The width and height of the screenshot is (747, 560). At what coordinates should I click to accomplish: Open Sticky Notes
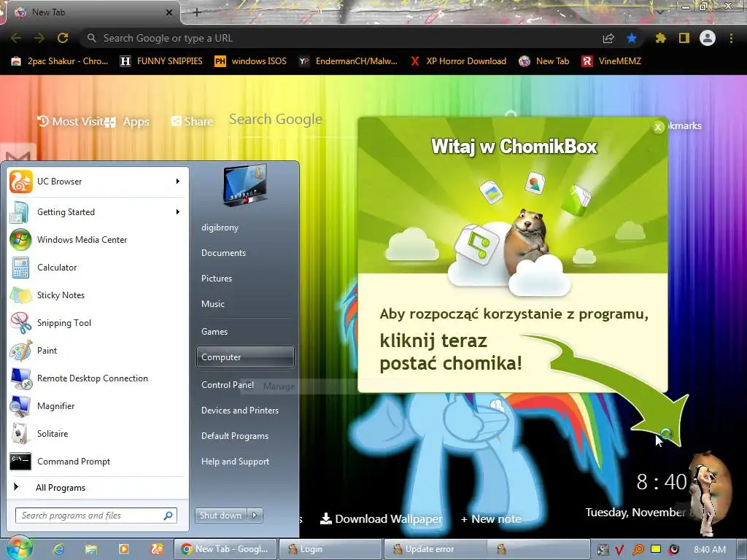[97, 295]
